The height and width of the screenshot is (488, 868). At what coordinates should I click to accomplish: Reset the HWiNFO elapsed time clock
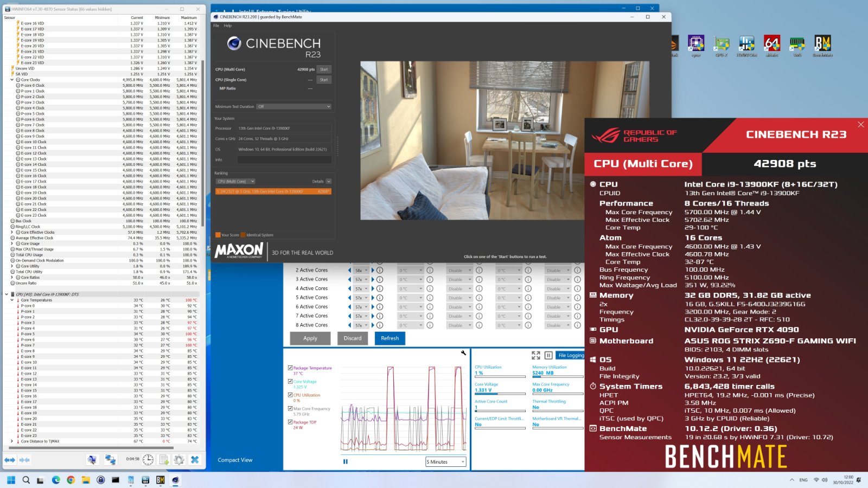click(148, 460)
